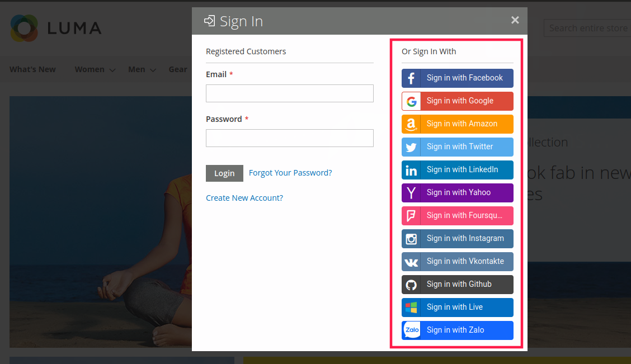Choose Sign in with Vkontakte
This screenshot has width=631, height=364.
[457, 262]
